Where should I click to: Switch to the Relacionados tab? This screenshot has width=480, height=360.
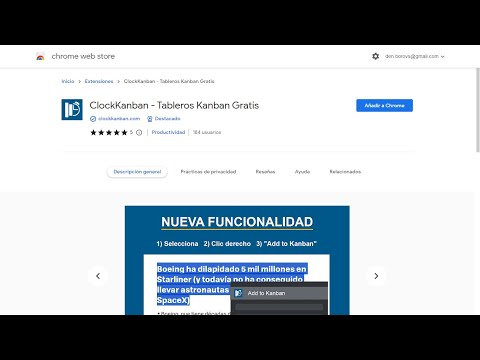(345, 172)
